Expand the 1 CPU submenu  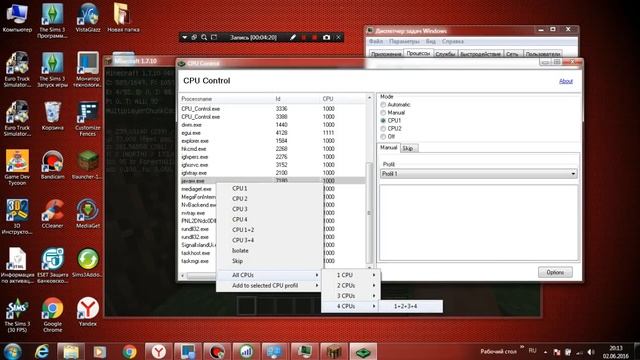[351, 275]
